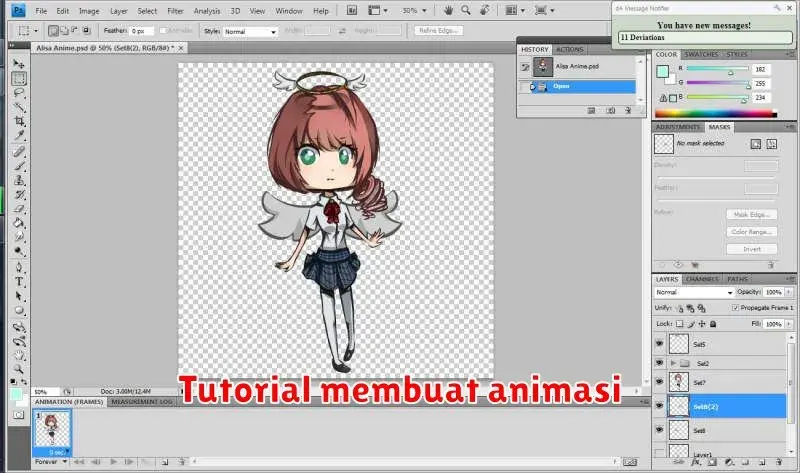Hide the Set7 layer
Image resolution: width=800 pixels, height=473 pixels.
(x=659, y=382)
